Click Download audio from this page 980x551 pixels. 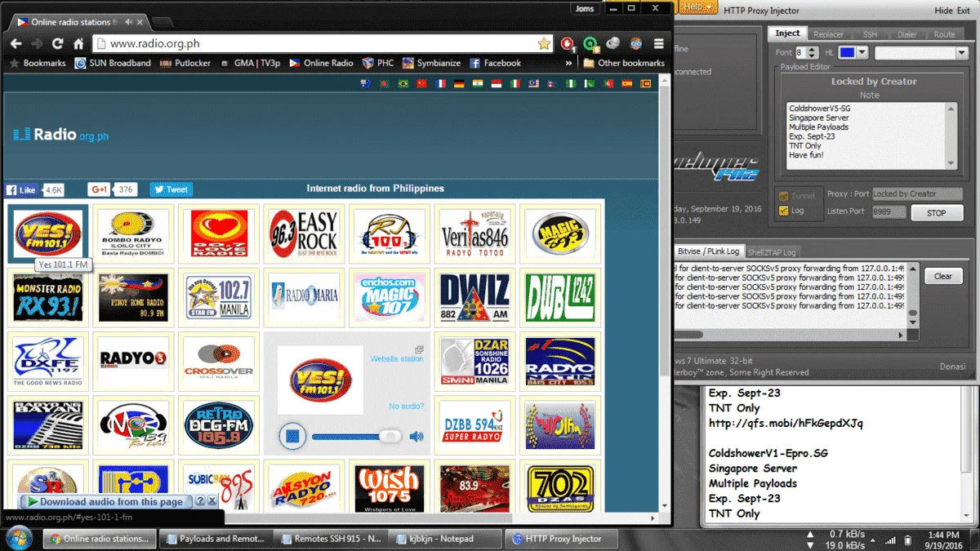coord(106,501)
